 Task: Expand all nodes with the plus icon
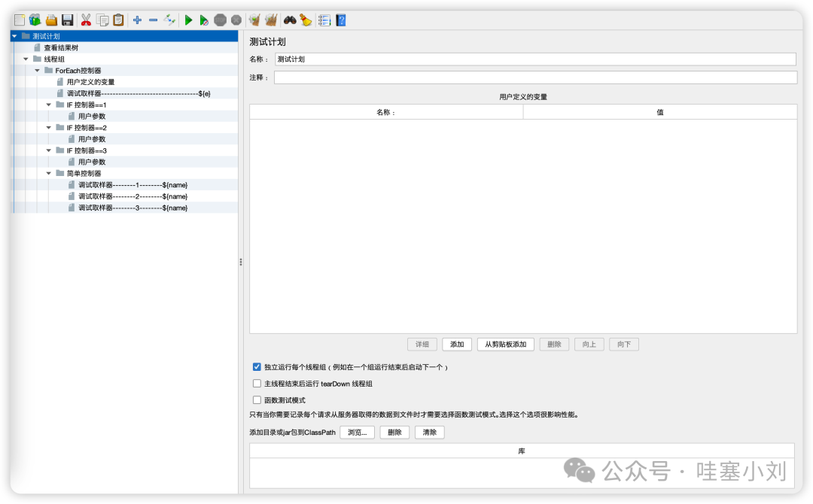[138, 20]
